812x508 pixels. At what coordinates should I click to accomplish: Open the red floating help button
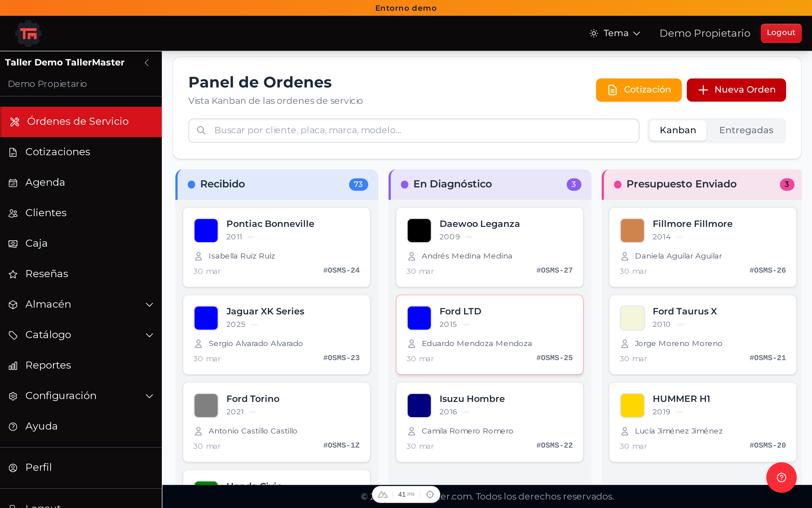pyautogui.click(x=781, y=478)
